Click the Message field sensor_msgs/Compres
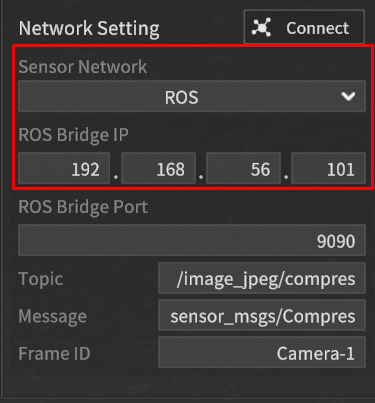 click(262, 315)
